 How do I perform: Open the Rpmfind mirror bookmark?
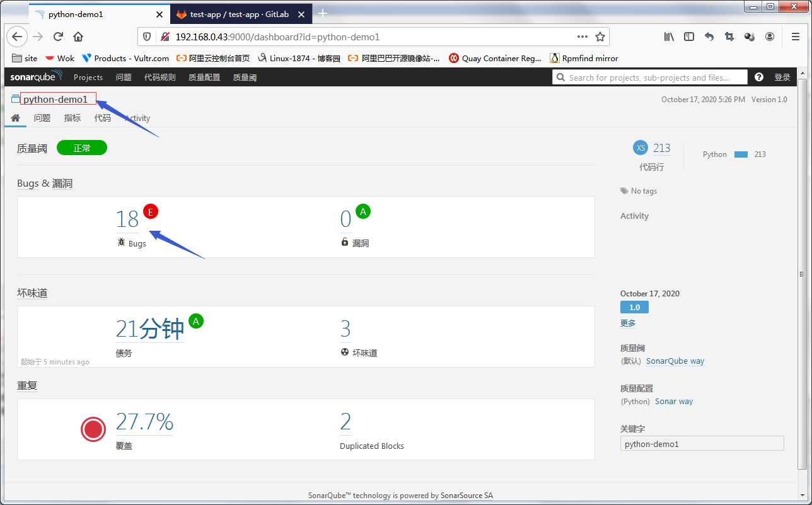584,58
